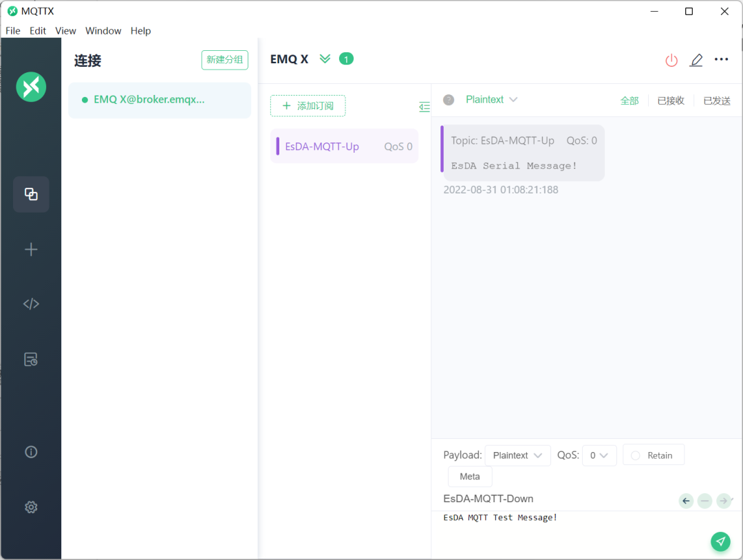The image size is (743, 560).
Task: Click Topic: EsDA-MQTT-Up text in message
Action: coord(502,141)
